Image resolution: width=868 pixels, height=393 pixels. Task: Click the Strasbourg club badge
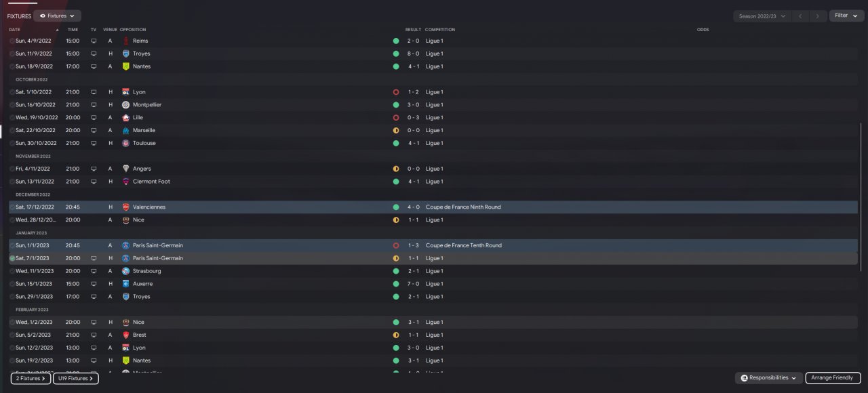point(125,271)
